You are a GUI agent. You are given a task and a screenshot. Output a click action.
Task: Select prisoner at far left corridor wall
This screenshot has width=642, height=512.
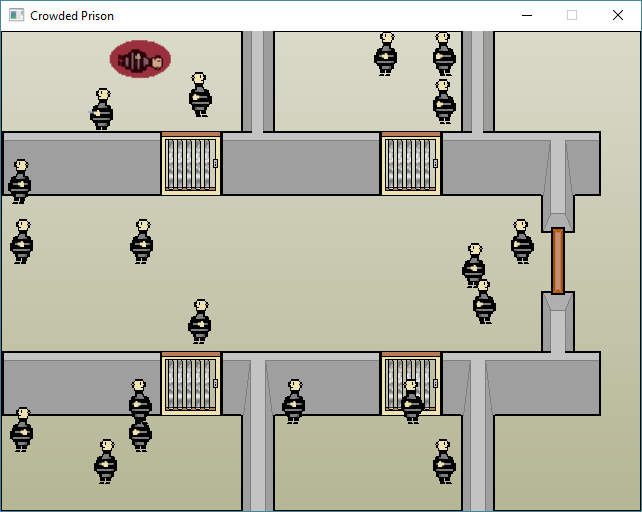point(20,181)
